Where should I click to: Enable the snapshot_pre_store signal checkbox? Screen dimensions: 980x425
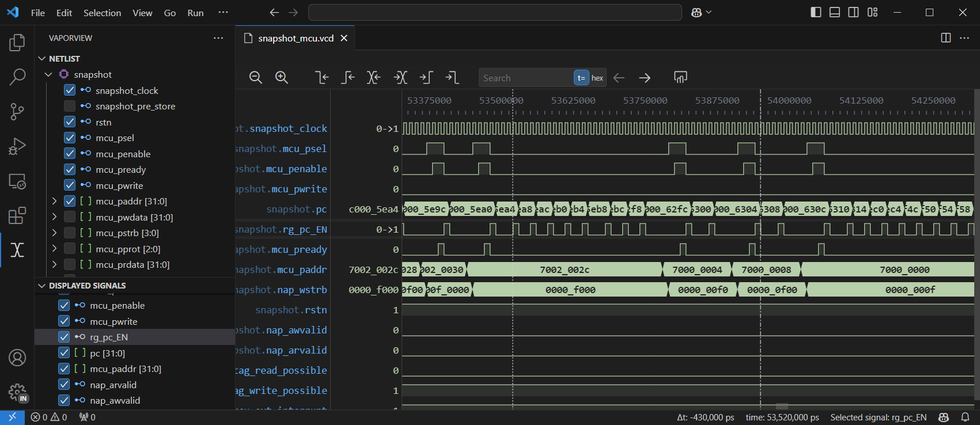click(x=70, y=106)
